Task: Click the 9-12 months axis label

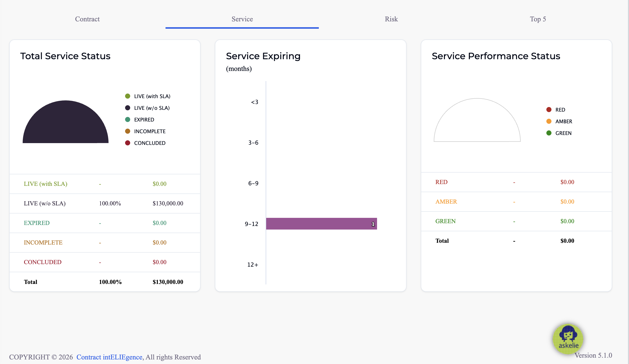Action: (251, 224)
